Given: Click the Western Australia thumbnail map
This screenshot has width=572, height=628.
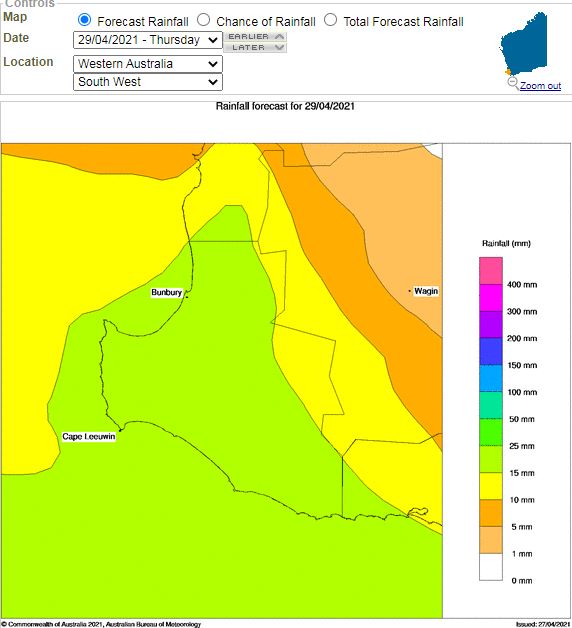Looking at the screenshot, I should coord(524,43).
